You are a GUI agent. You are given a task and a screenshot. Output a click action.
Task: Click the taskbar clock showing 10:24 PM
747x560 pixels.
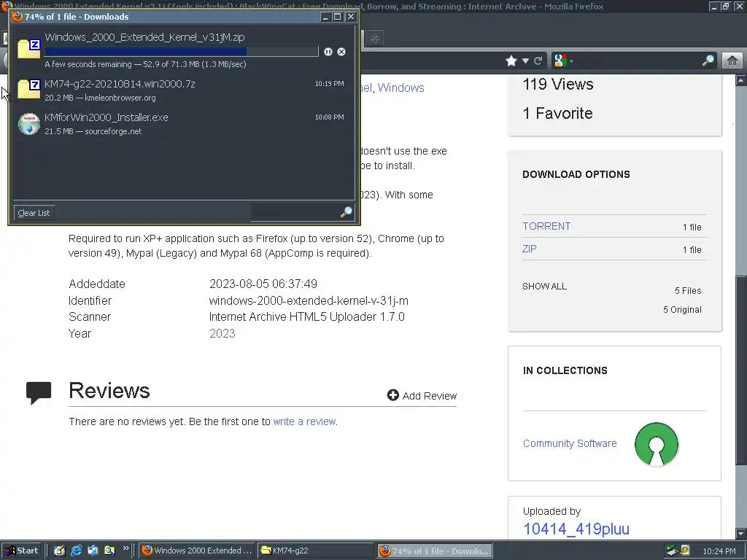719,551
